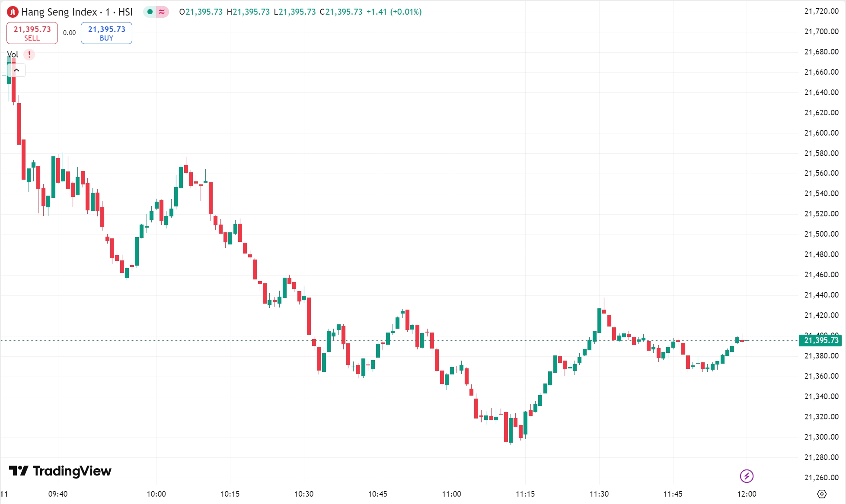Click the Vol indicator warning exclamation icon
This screenshot has height=504, width=846.
29,54
